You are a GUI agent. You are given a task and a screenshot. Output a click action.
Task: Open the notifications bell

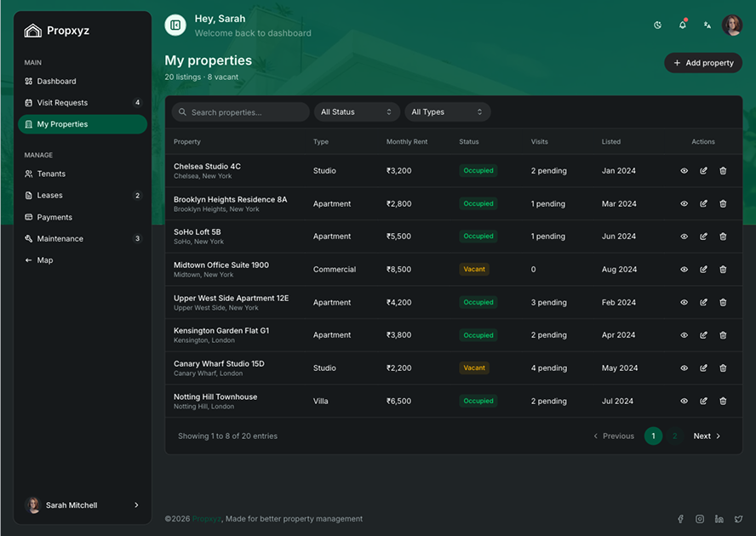(x=682, y=25)
